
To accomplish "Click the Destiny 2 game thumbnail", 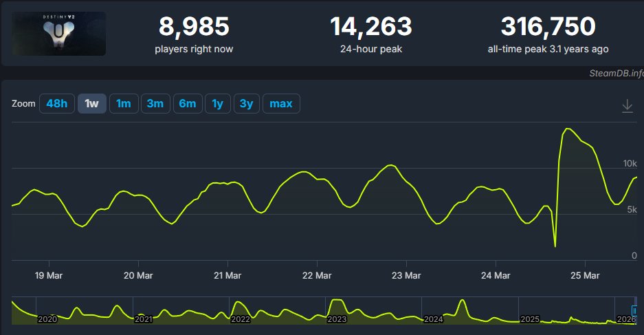I will tap(58, 34).
